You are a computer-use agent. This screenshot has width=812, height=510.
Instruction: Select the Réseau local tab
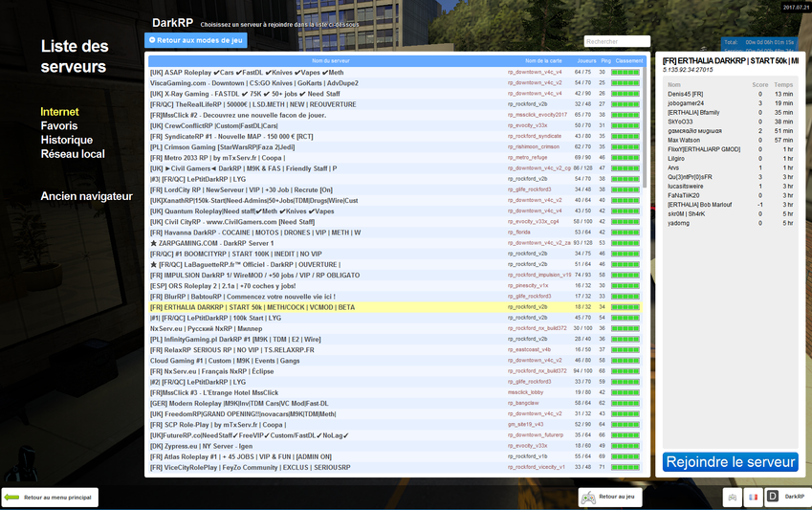[x=73, y=154]
